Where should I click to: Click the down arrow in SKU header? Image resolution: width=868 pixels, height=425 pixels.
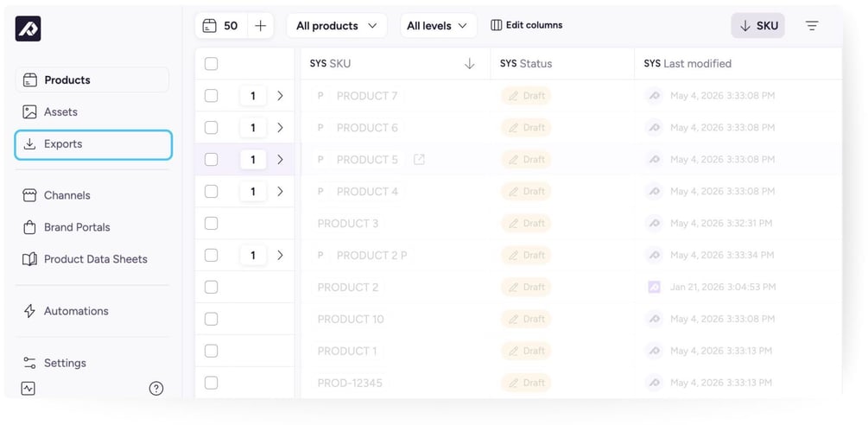(470, 64)
